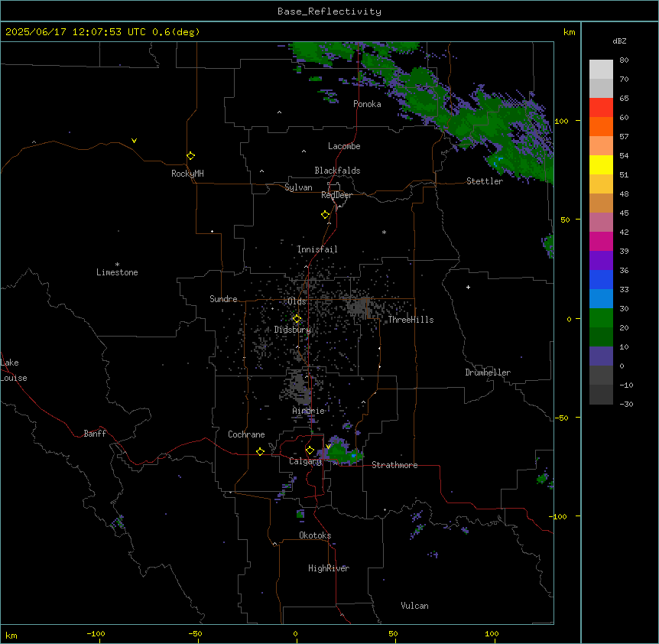Click the Innisfail label
The height and width of the screenshot is (644, 659).
click(x=317, y=249)
